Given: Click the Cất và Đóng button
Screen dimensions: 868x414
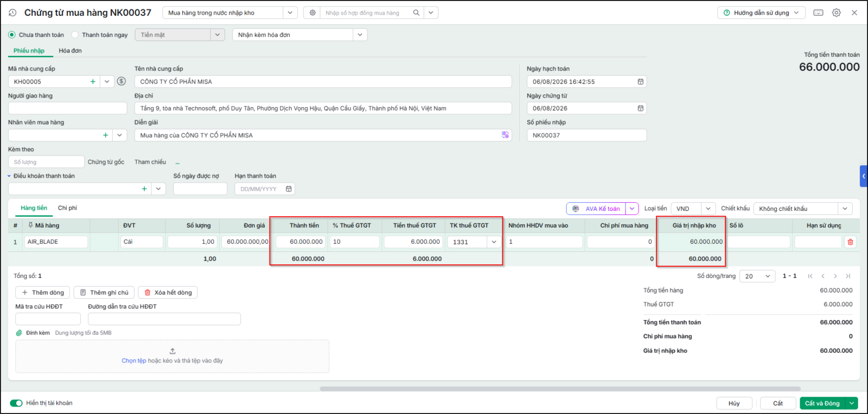Looking at the screenshot, I should pyautogui.click(x=822, y=403).
